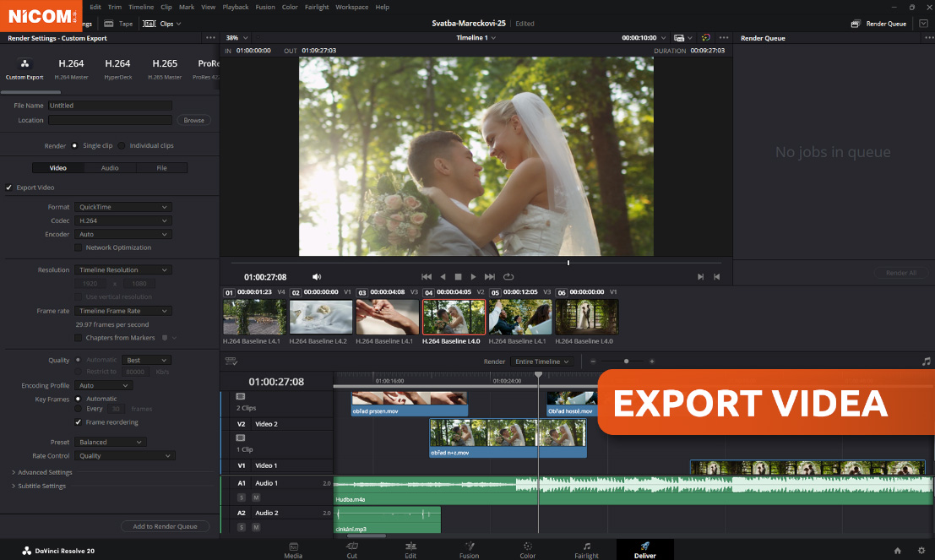Toggle the Tape panel
Viewport: 935px width, 560px height.
(x=118, y=24)
